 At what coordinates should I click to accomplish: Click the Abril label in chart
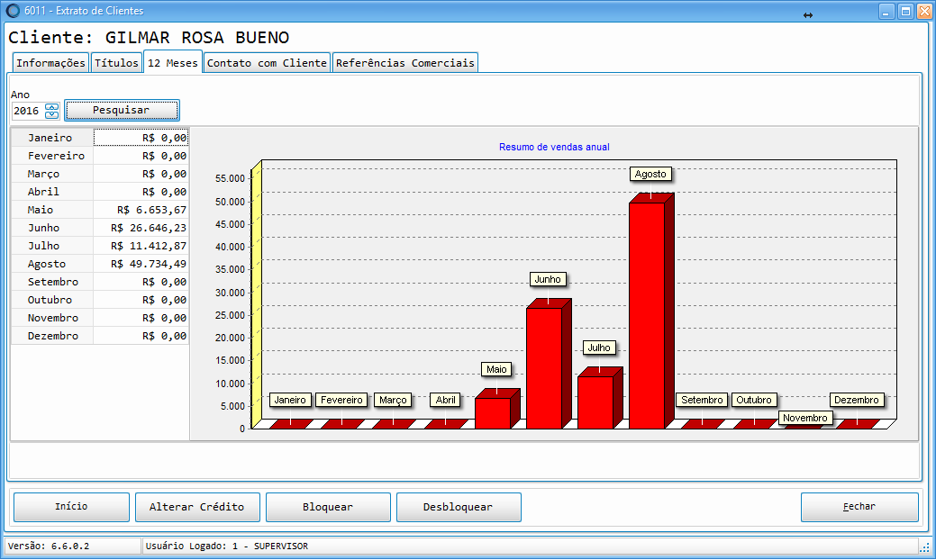click(x=445, y=400)
